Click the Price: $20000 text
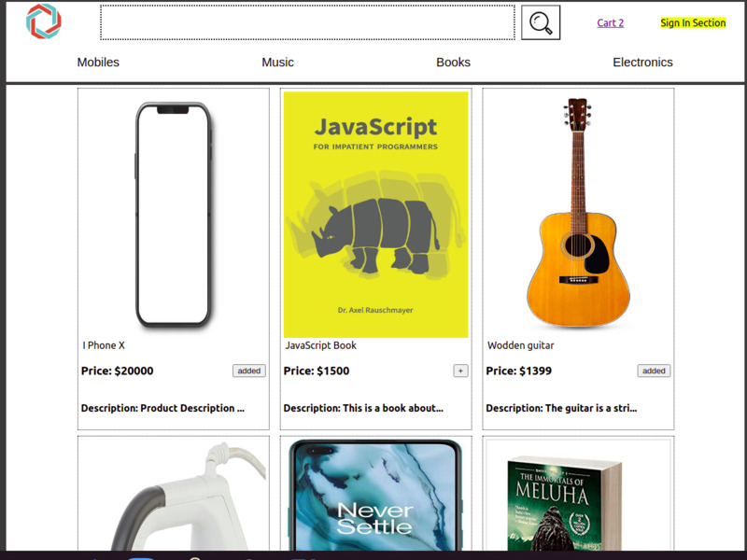Image resolution: width=747 pixels, height=560 pixels. coord(118,371)
